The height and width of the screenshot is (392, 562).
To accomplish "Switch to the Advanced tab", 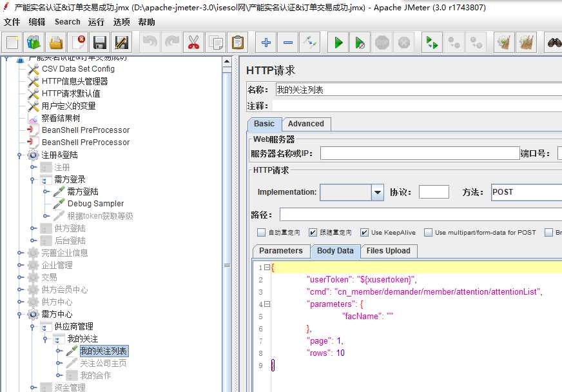I will pyautogui.click(x=306, y=124).
